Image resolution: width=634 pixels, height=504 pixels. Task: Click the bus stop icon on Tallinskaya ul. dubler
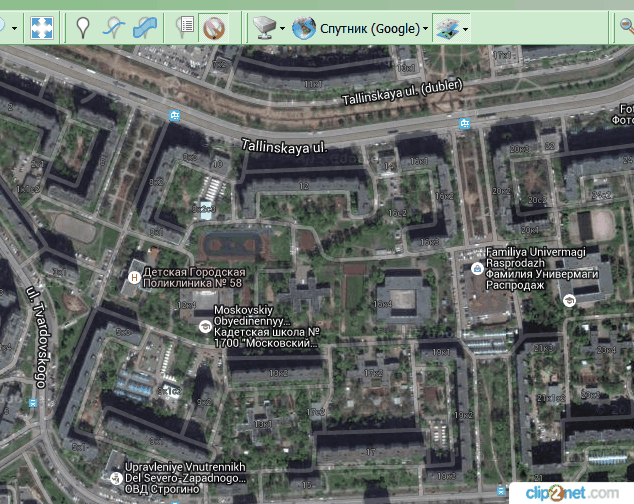464,123
